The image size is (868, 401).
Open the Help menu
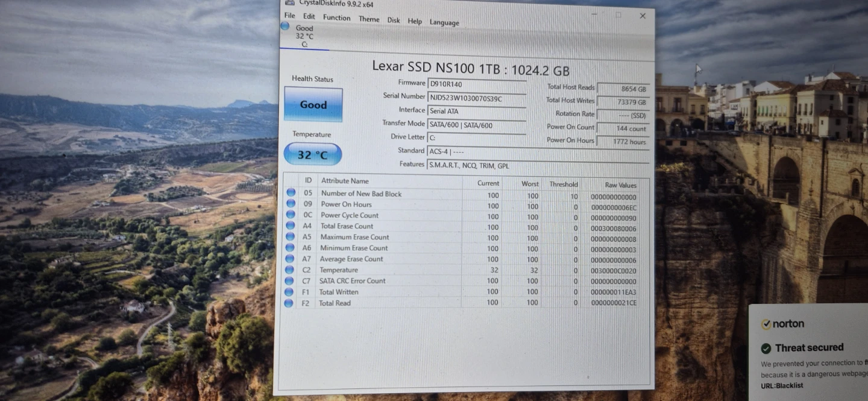point(415,21)
